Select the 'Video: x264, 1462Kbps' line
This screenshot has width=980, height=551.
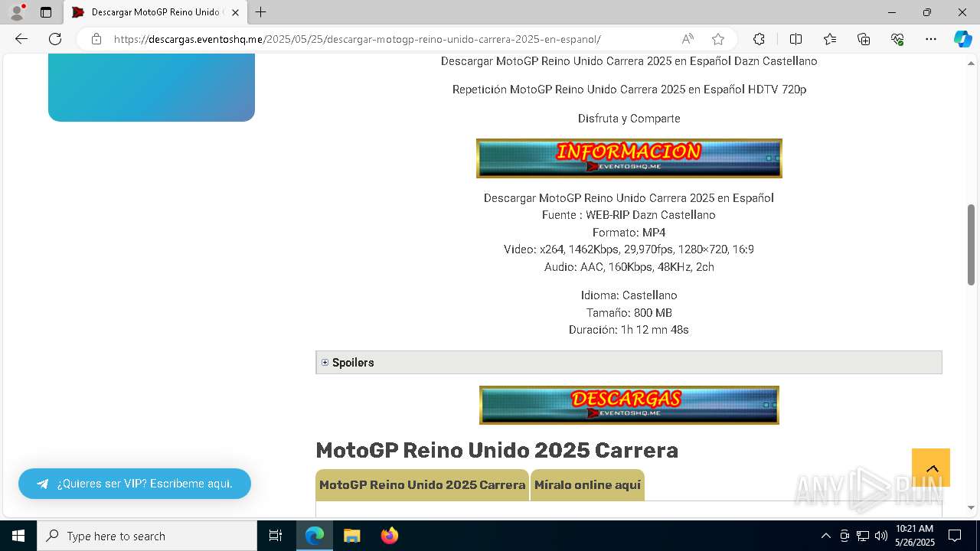tap(629, 249)
